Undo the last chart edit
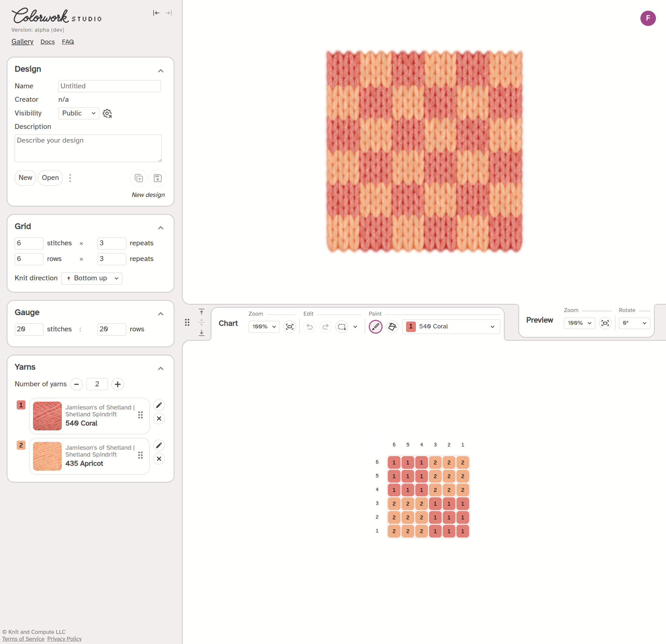 [x=310, y=327]
